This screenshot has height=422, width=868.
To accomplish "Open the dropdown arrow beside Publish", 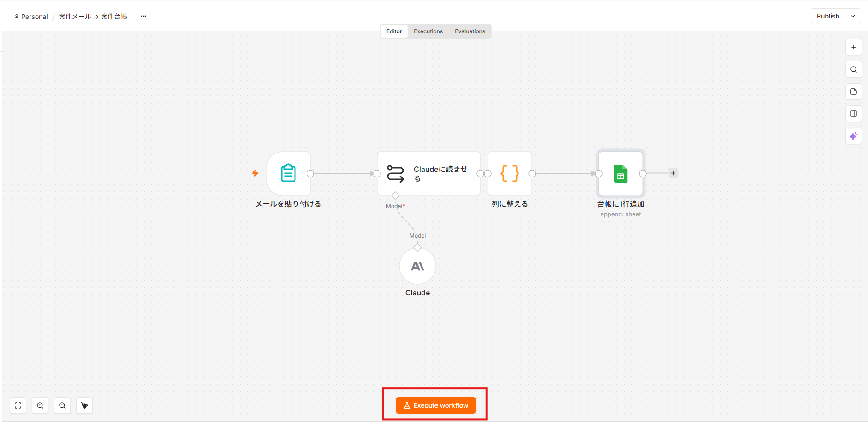I will click(853, 16).
